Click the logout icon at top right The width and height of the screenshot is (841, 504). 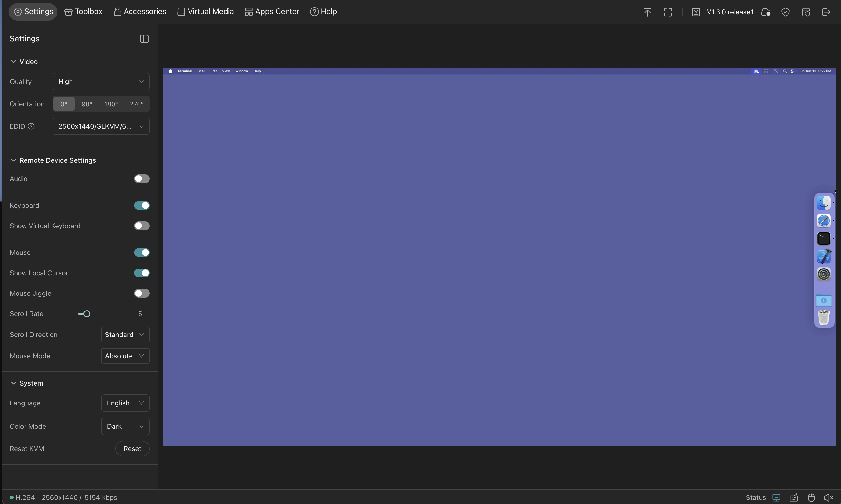point(826,12)
